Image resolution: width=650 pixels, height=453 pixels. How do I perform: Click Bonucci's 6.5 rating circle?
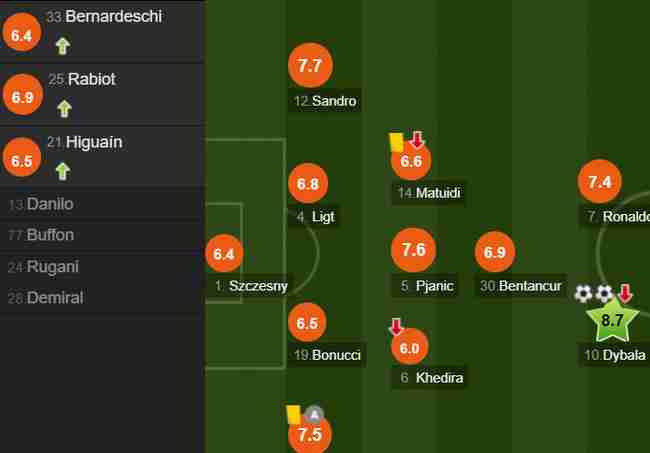click(x=307, y=322)
